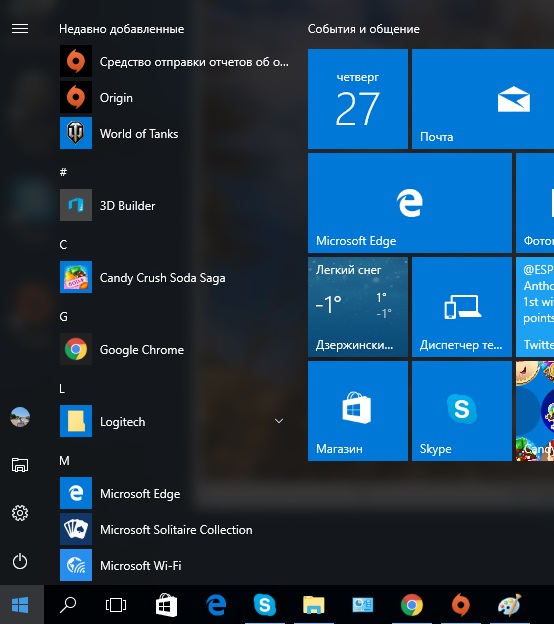The width and height of the screenshot is (554, 624).
Task: Open the Origin error report sender app
Action: coord(175,61)
